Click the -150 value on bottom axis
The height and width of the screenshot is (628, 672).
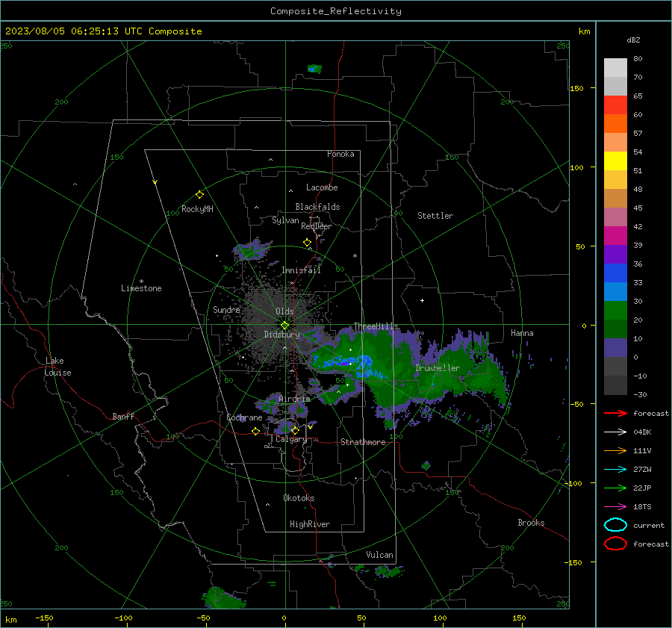(44, 618)
